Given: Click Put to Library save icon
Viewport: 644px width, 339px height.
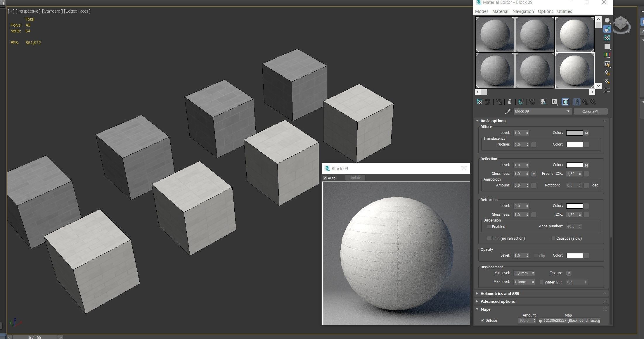Looking at the screenshot, I should click(543, 102).
